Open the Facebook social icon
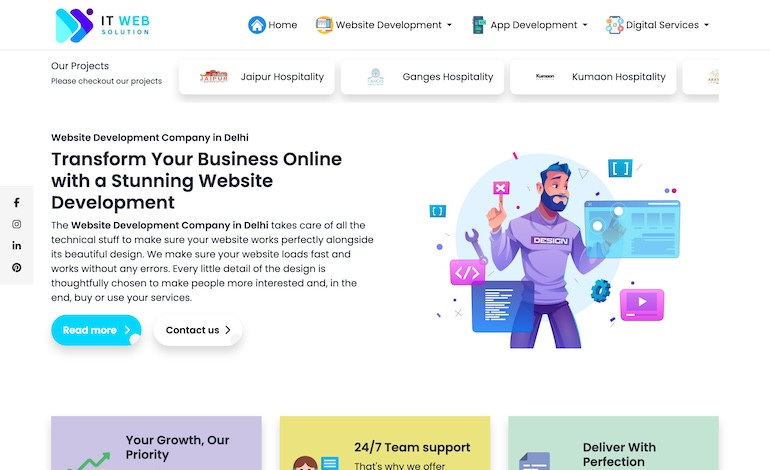 (x=17, y=202)
